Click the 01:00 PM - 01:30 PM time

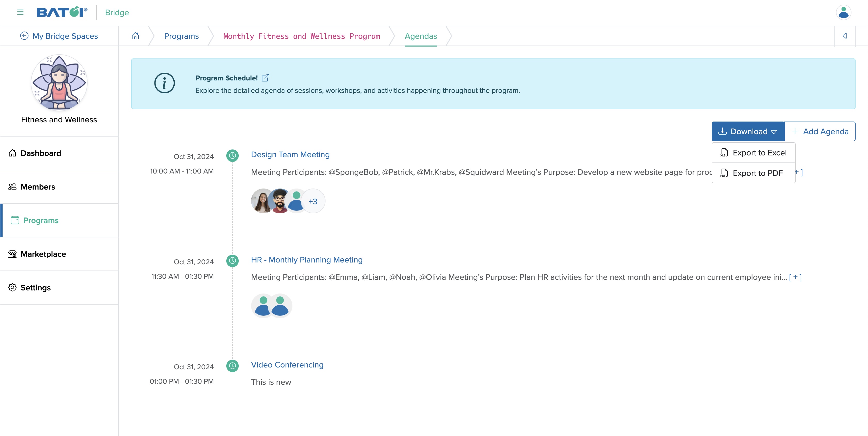point(182,381)
